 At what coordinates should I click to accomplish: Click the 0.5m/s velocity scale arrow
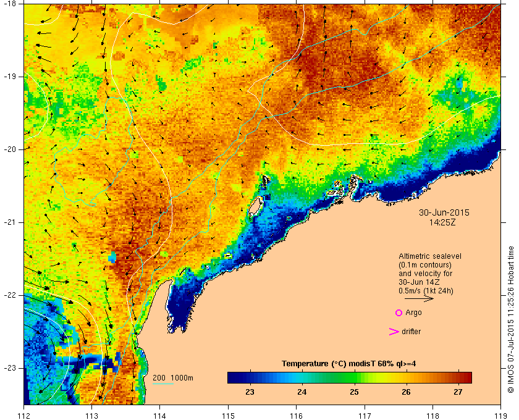pos(419,298)
